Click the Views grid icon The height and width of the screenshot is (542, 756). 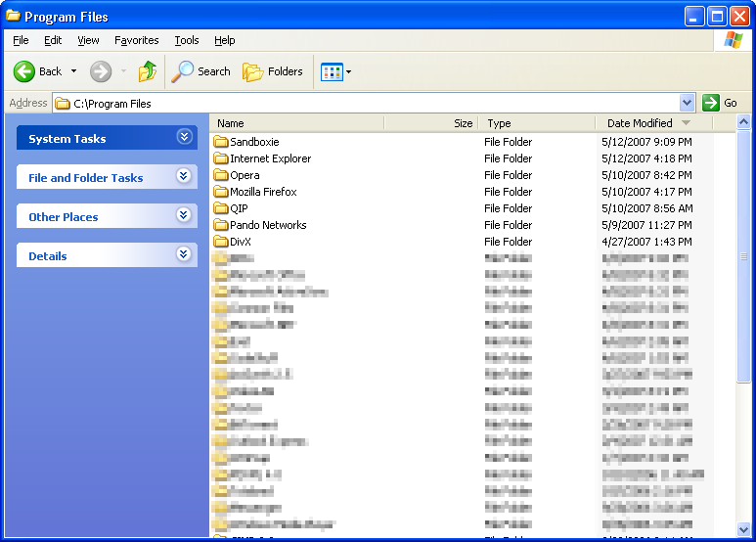pos(332,71)
